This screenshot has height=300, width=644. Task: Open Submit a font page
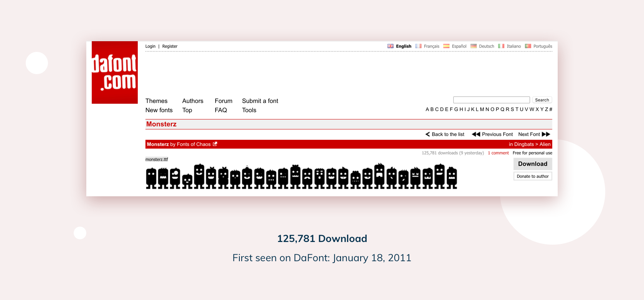(x=260, y=101)
